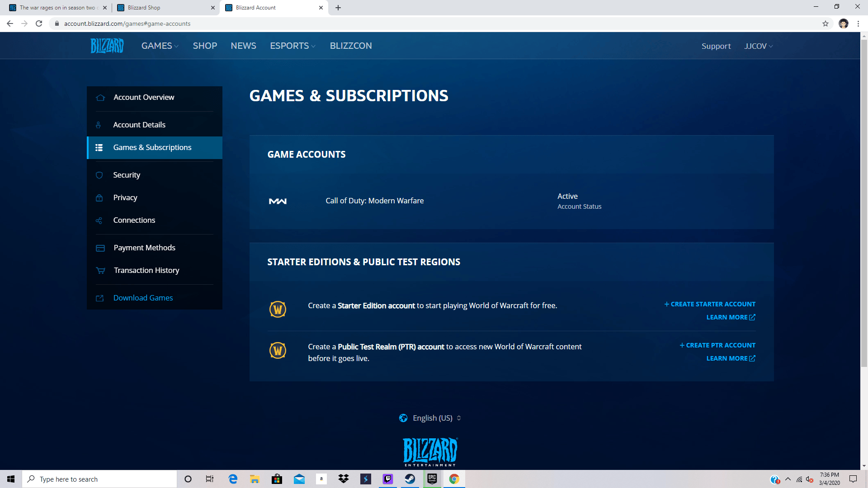Click Learn More under Starter Account
Image resolution: width=868 pixels, height=488 pixels.
[731, 317]
